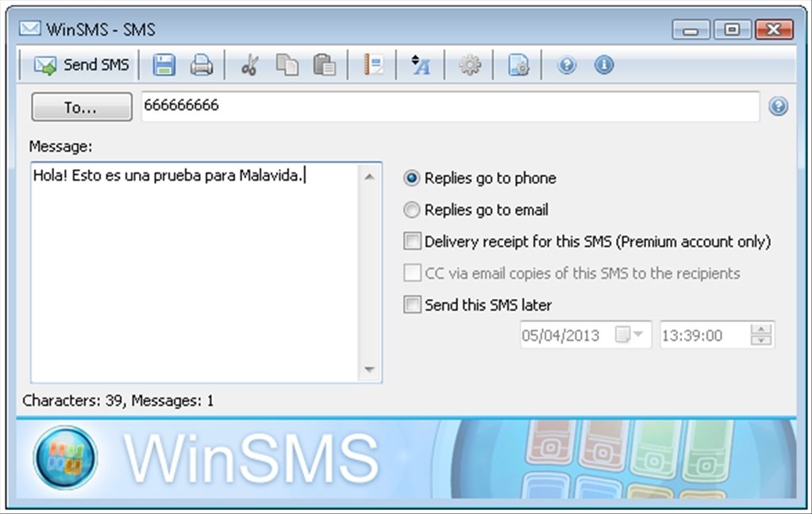The height and width of the screenshot is (514, 812).
Task: Click into the recipient number field 666666666
Action: 450,106
